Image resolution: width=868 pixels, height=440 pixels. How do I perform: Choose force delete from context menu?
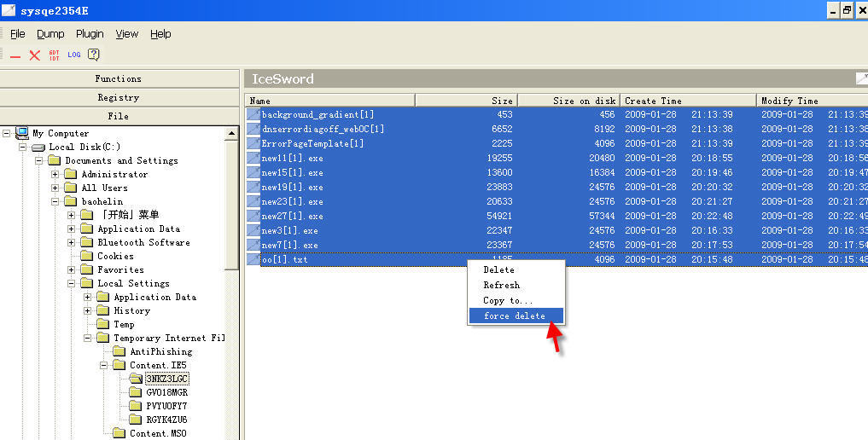[514, 316]
